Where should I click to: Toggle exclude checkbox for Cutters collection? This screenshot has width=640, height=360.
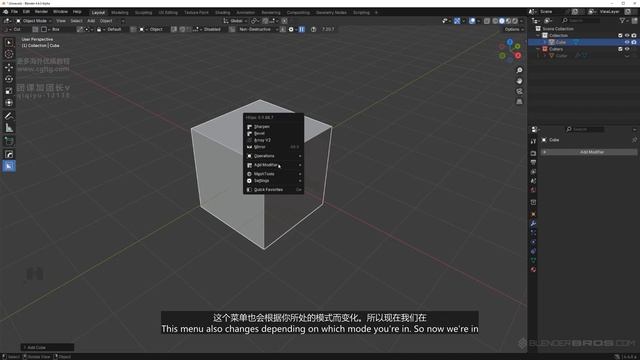[x=620, y=49]
